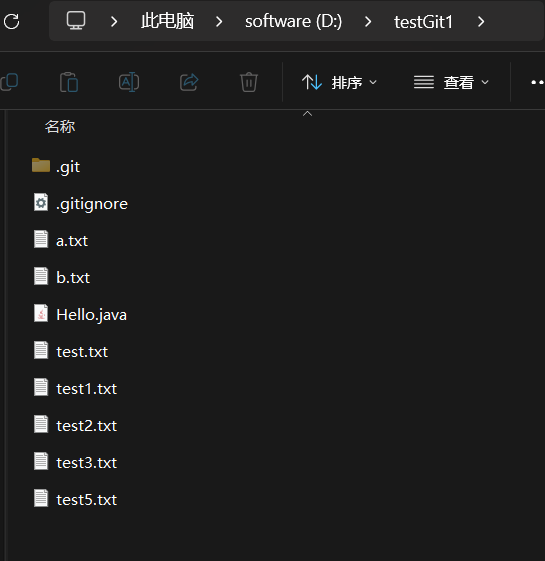Select the test3.txt file name
The image size is (545, 561).
pos(87,463)
